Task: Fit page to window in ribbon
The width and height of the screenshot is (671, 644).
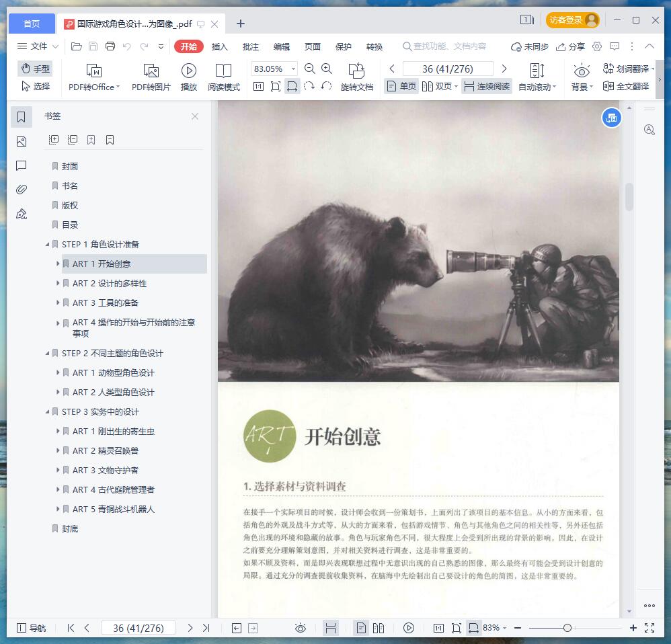Action: pos(276,87)
